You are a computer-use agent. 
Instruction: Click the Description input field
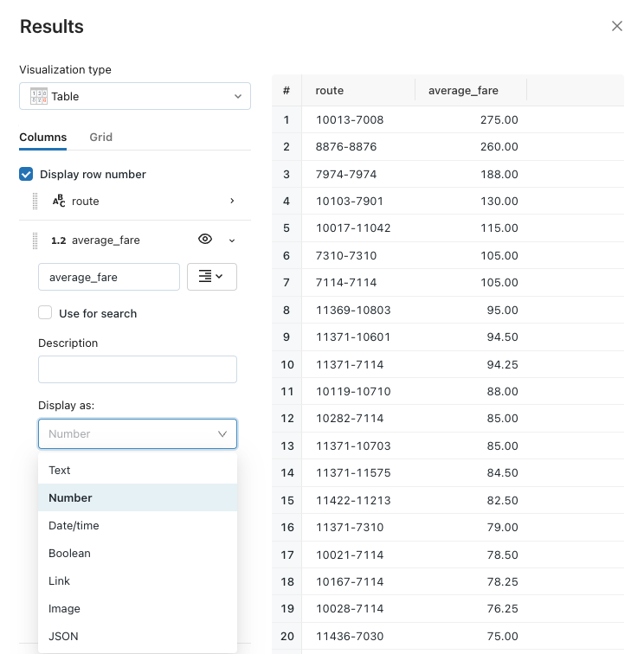click(x=137, y=369)
